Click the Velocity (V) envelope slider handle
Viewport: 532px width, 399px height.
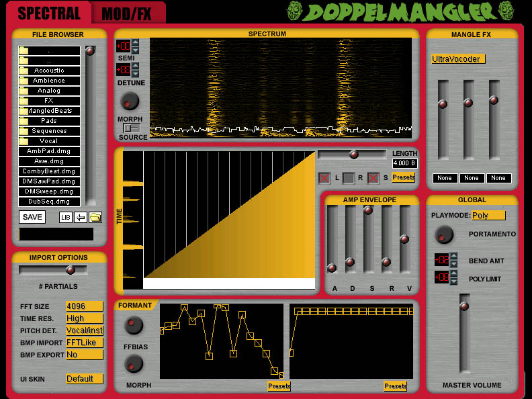(404, 239)
